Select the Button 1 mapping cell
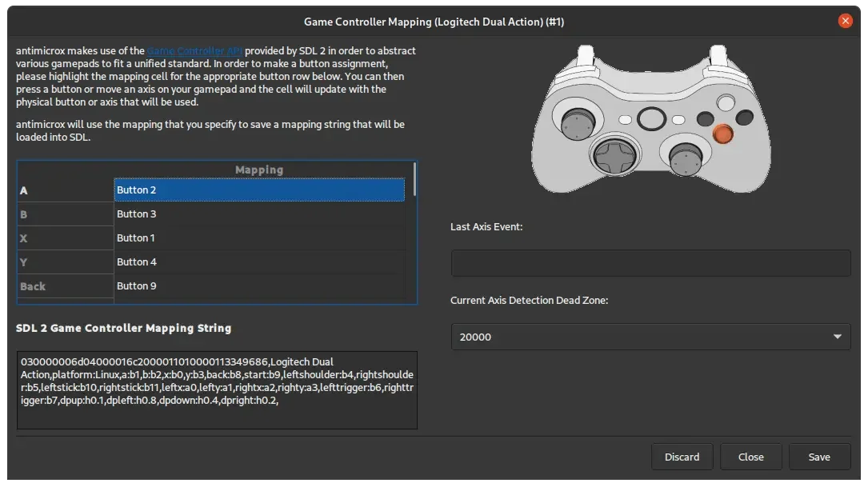This screenshot has height=487, width=868. pos(259,238)
